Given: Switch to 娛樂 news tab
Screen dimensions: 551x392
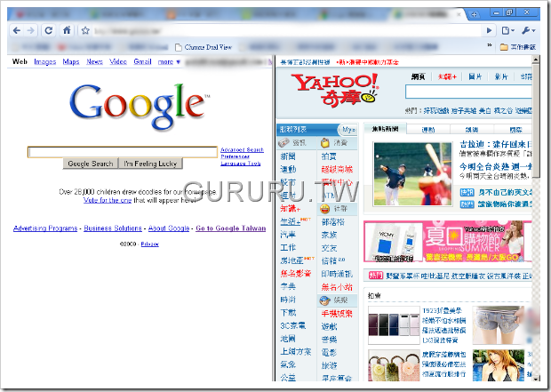Looking at the screenshot, I should click(x=472, y=130).
